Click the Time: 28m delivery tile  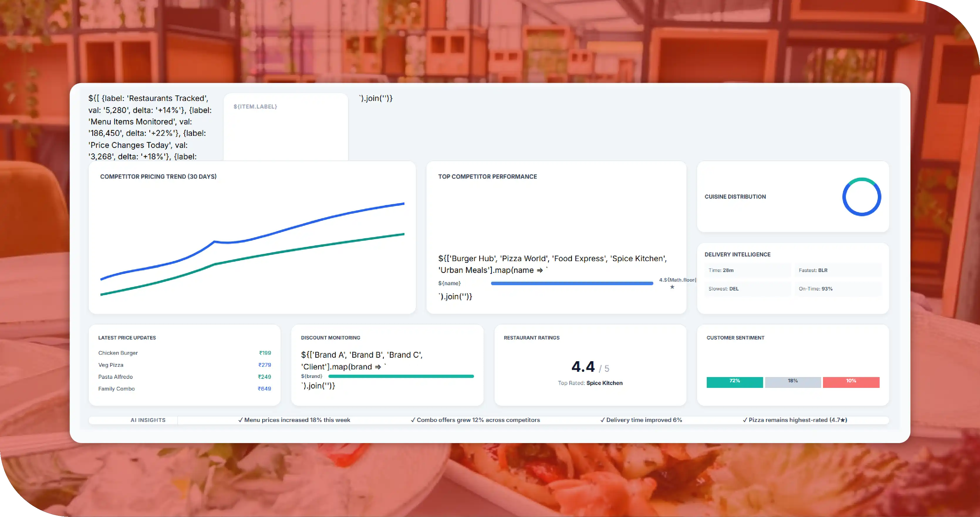pyautogui.click(x=748, y=270)
